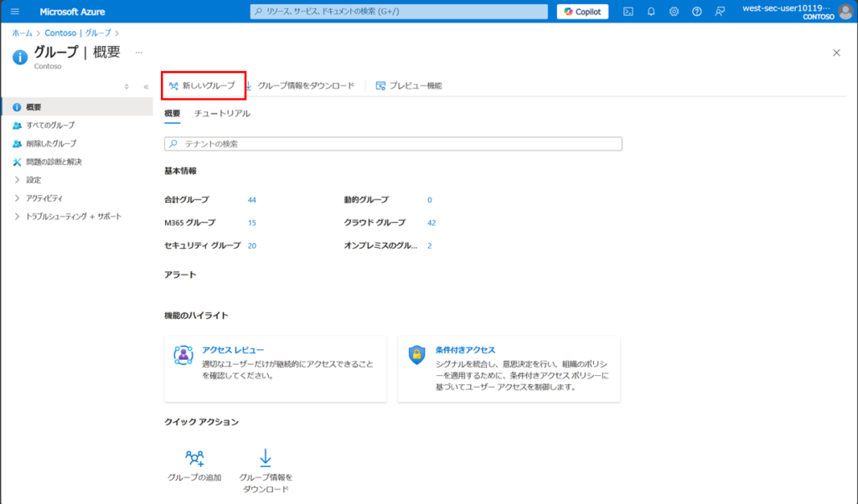The width and height of the screenshot is (858, 504).
Task: Select 概要 in the left menu
Action: (x=77, y=107)
